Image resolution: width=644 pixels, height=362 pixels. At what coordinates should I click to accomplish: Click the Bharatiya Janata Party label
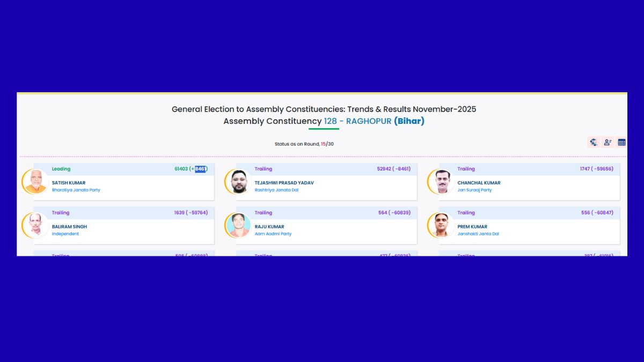point(76,190)
